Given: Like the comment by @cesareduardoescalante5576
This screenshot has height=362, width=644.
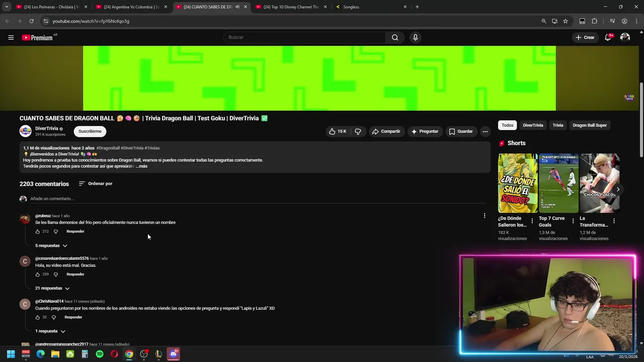Looking at the screenshot, I should tap(37, 275).
